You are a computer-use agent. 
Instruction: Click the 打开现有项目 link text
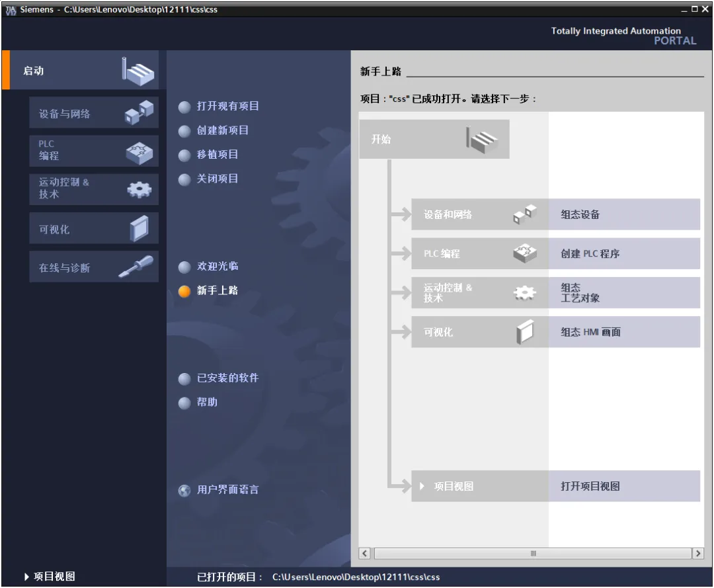[x=227, y=106]
